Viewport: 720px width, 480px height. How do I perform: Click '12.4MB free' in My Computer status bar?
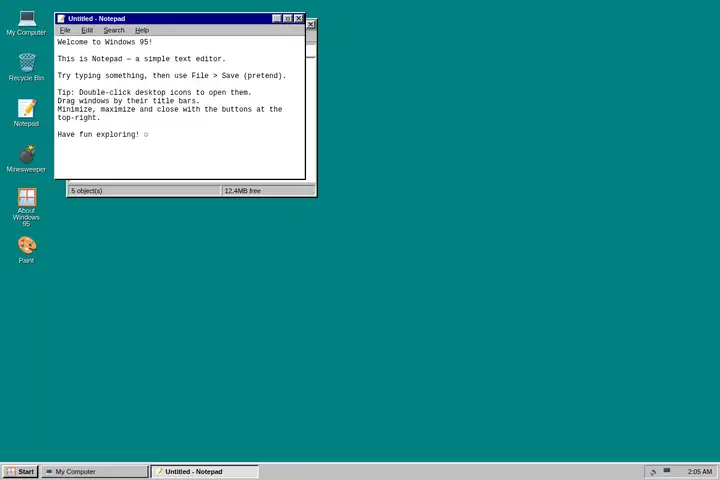click(268, 191)
